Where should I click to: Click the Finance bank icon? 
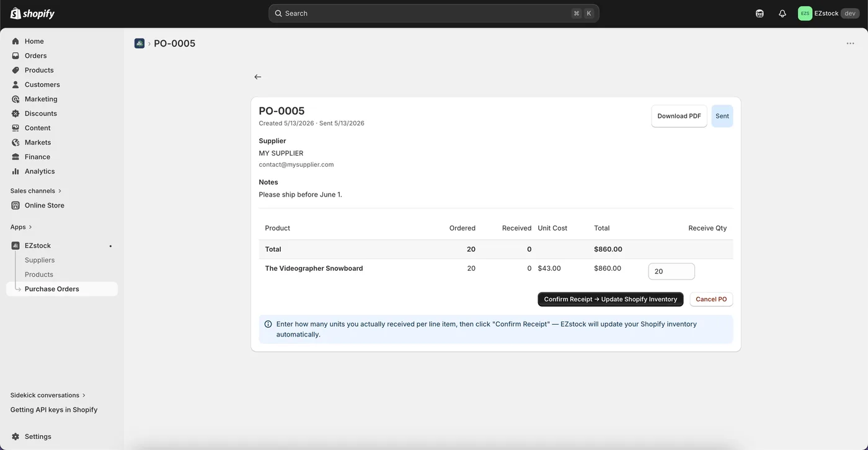tap(15, 157)
